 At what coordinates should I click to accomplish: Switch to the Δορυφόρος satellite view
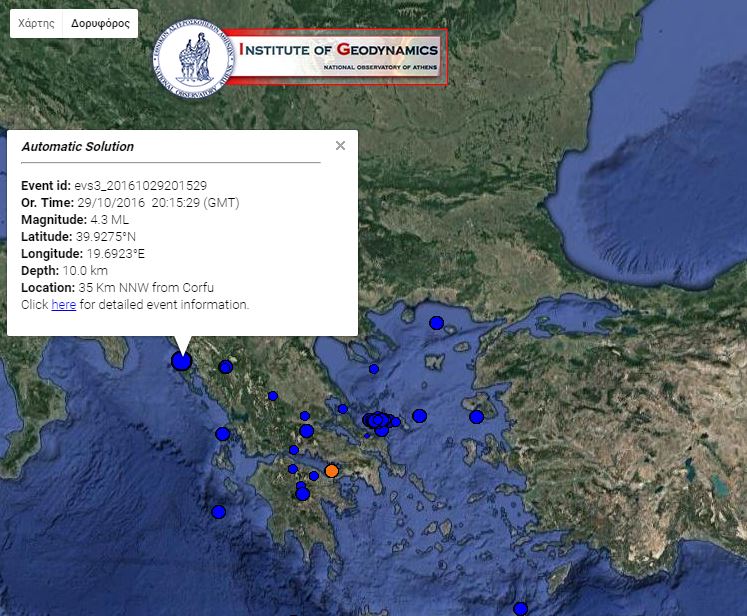[100, 23]
